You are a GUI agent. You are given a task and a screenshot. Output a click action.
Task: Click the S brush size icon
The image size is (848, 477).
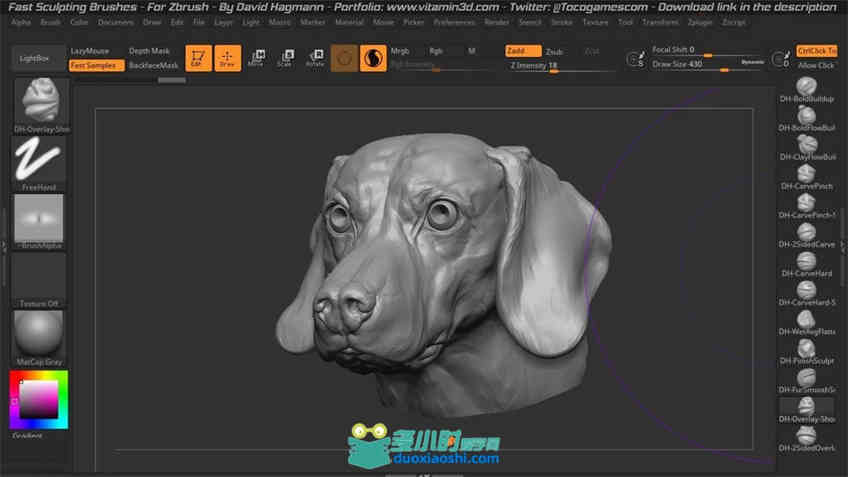[x=636, y=58]
